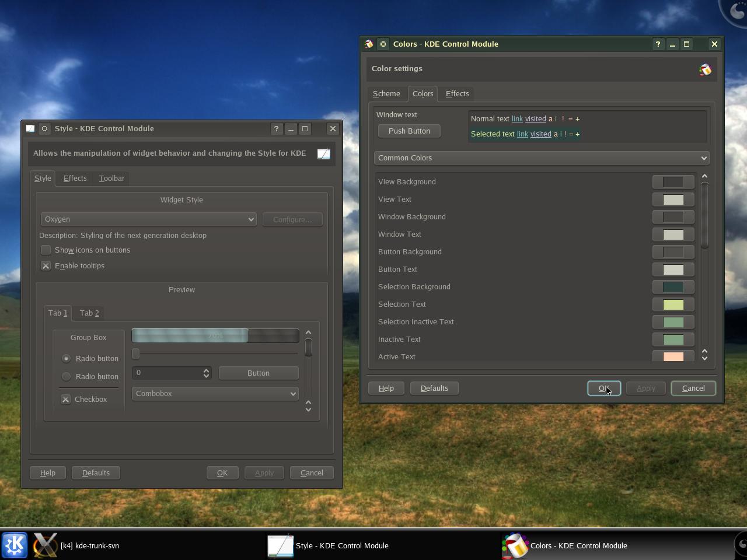Image resolution: width=747 pixels, height=560 pixels.
Task: Open the Effects tab in Style window
Action: point(75,178)
